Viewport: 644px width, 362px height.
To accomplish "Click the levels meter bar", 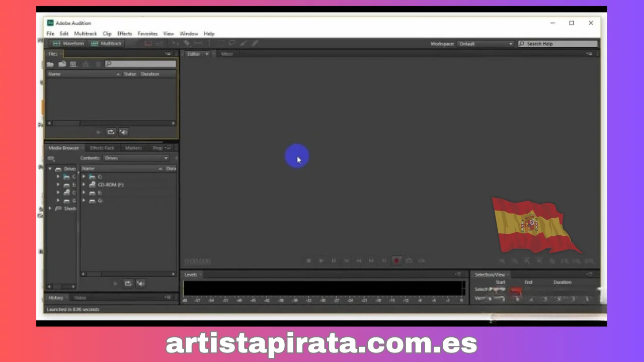I will click(x=324, y=288).
